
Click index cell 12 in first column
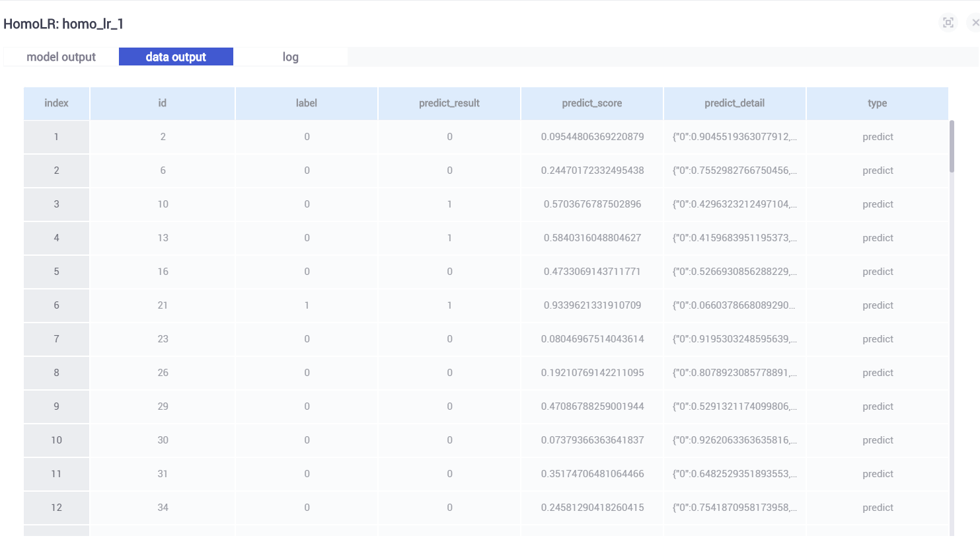tap(56, 508)
